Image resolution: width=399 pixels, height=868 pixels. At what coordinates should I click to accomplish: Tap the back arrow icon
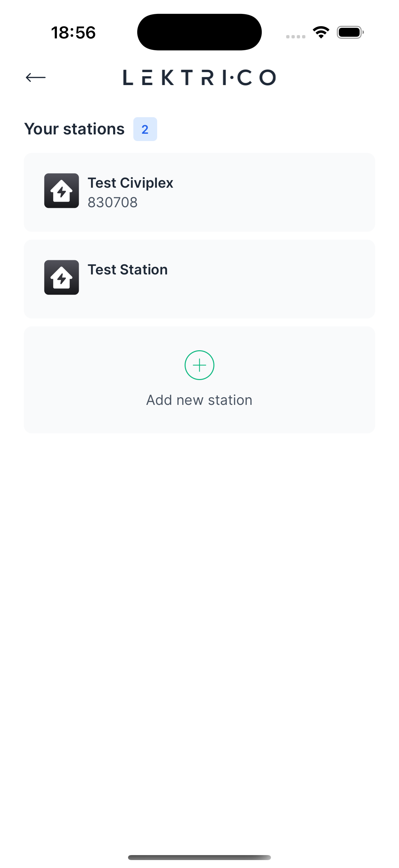click(x=36, y=77)
